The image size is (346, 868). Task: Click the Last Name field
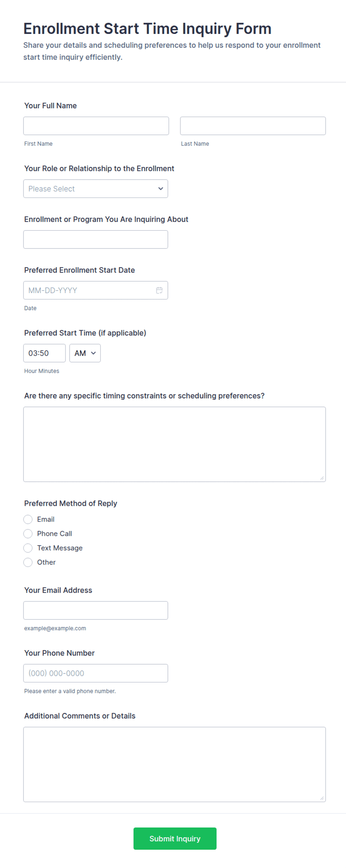253,126
